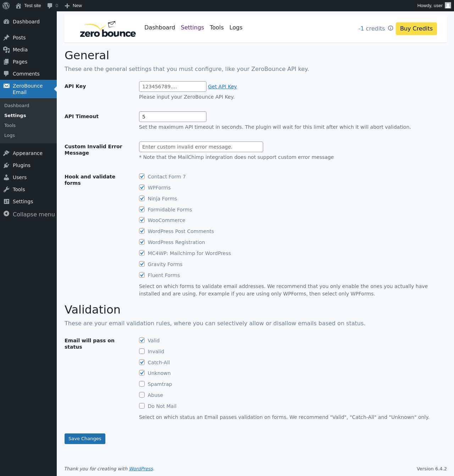Image resolution: width=454 pixels, height=476 pixels.
Task: Click the Save Changes button
Action: 85,439
